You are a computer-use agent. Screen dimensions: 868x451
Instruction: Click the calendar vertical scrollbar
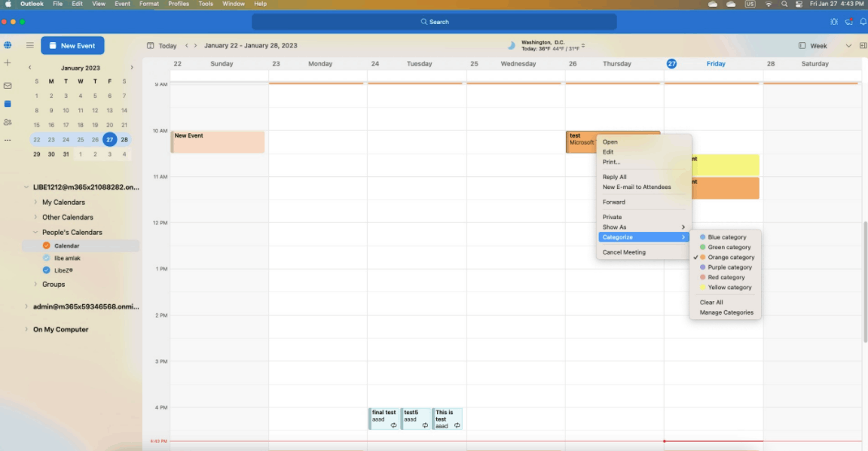[864, 282]
